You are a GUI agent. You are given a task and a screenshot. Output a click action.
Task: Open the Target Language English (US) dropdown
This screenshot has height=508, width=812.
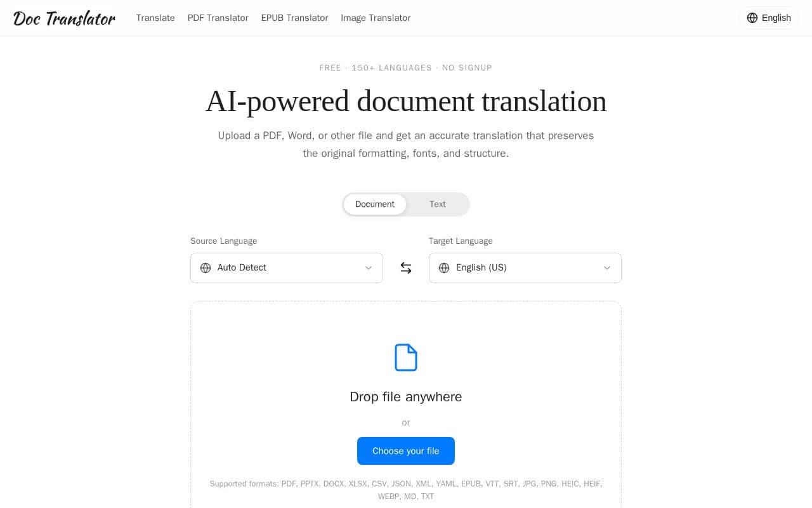pyautogui.click(x=525, y=268)
